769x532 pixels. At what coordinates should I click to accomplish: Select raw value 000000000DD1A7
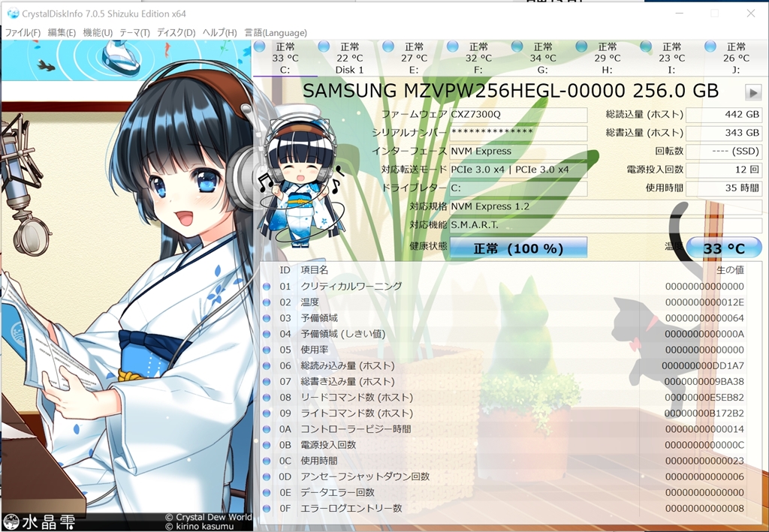(x=703, y=365)
